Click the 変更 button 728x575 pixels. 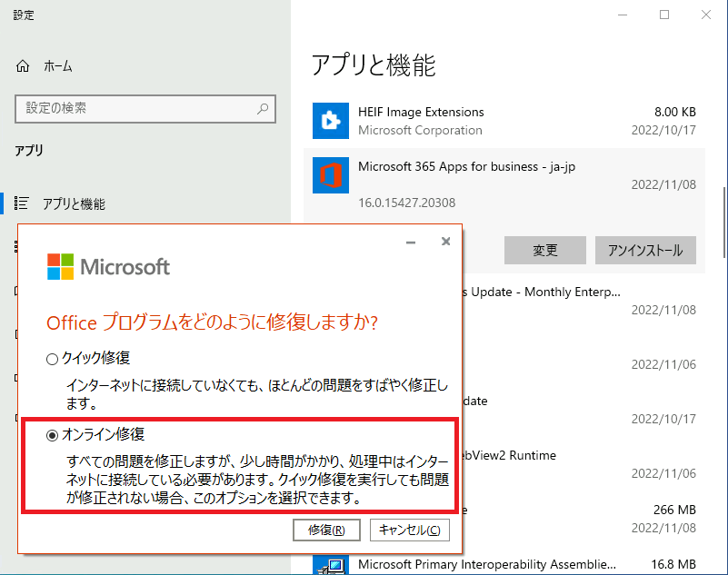coord(545,250)
